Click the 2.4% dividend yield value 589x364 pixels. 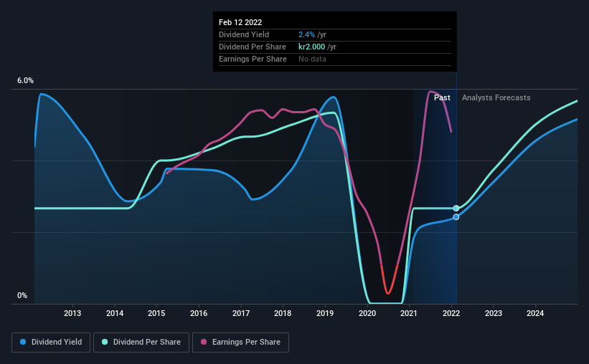[x=306, y=34]
